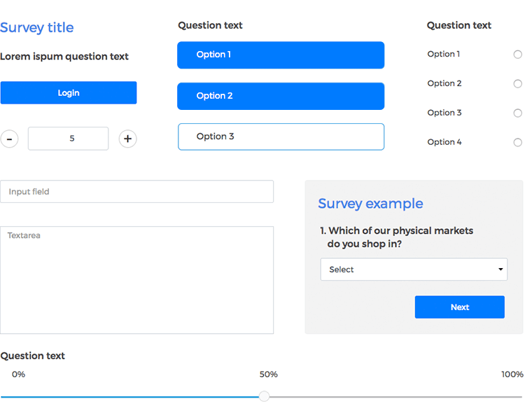Click the 0% slider label

click(x=18, y=374)
